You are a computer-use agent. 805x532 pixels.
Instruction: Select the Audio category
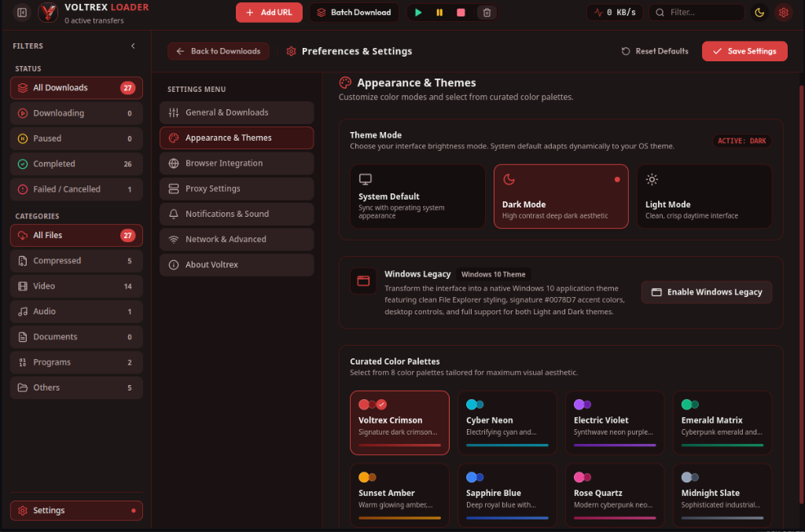76,311
